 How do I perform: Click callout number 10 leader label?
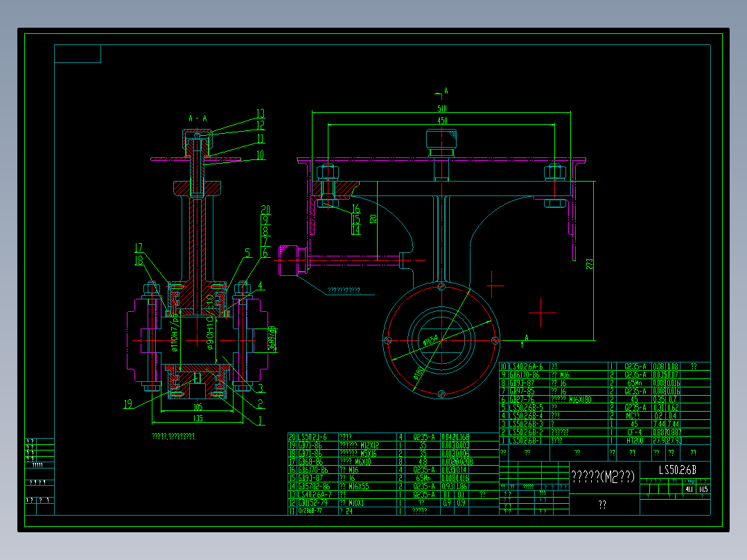260,155
